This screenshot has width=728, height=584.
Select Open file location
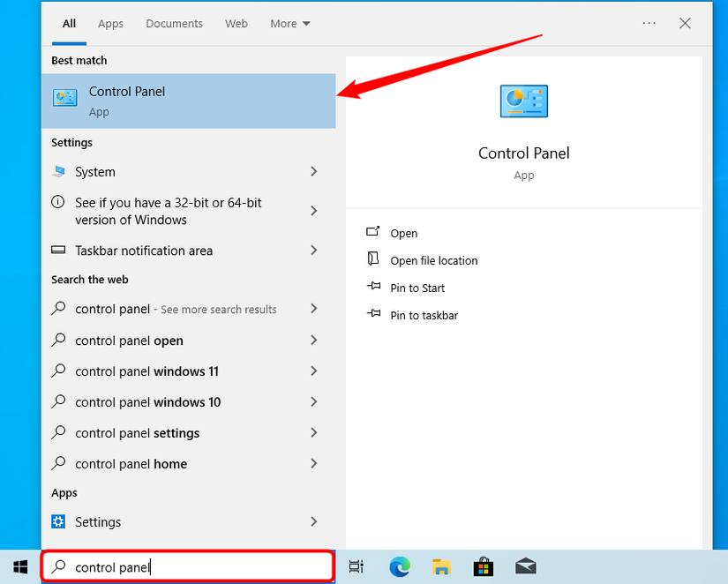point(433,260)
